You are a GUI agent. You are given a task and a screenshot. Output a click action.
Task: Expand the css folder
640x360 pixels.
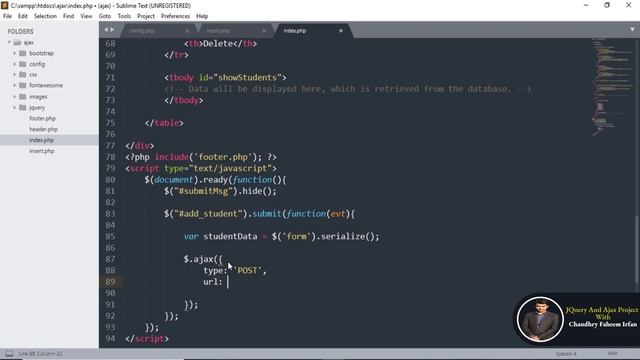[x=14, y=75]
